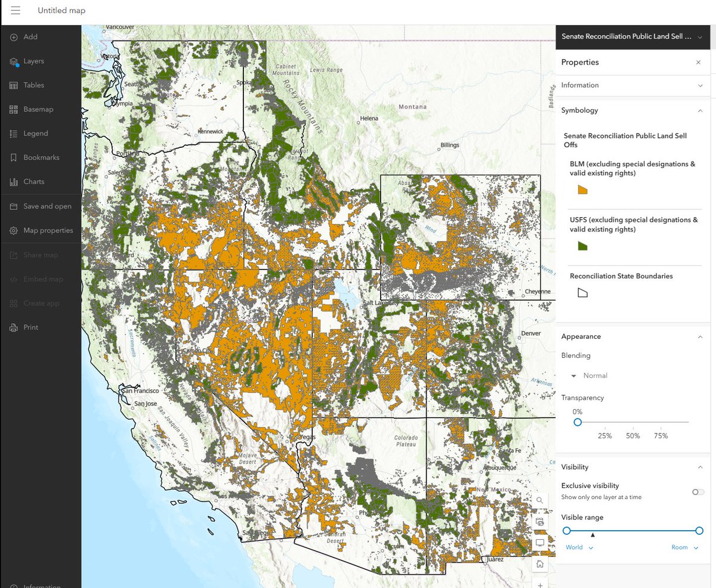Screen dimensions: 716x588
Task: Open the hamburger menu
Action: [15, 10]
